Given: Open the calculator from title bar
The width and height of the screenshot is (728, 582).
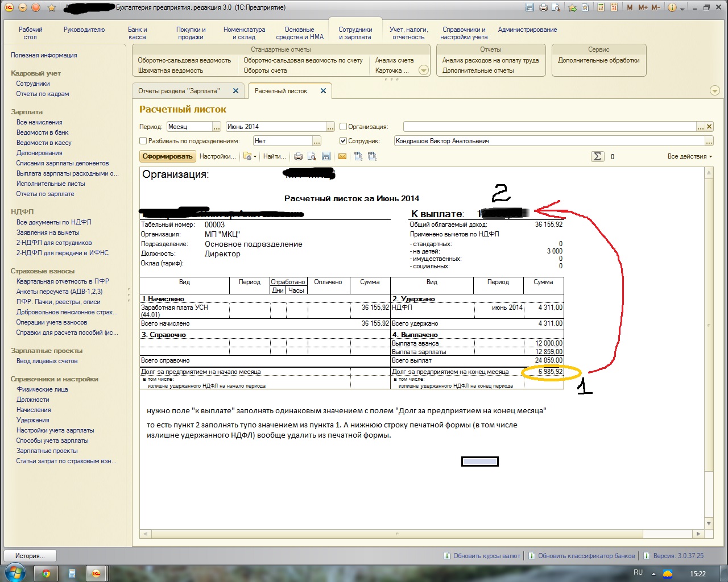Looking at the screenshot, I should click(601, 7).
